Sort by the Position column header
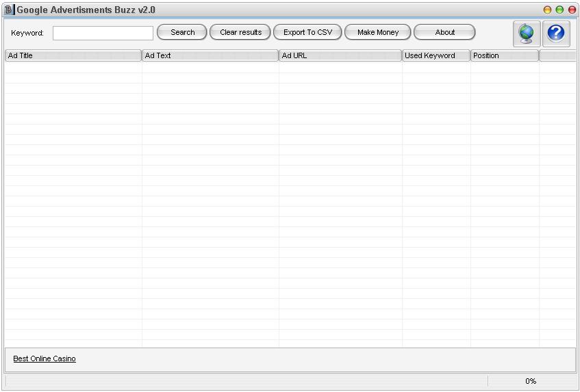 pyautogui.click(x=505, y=55)
